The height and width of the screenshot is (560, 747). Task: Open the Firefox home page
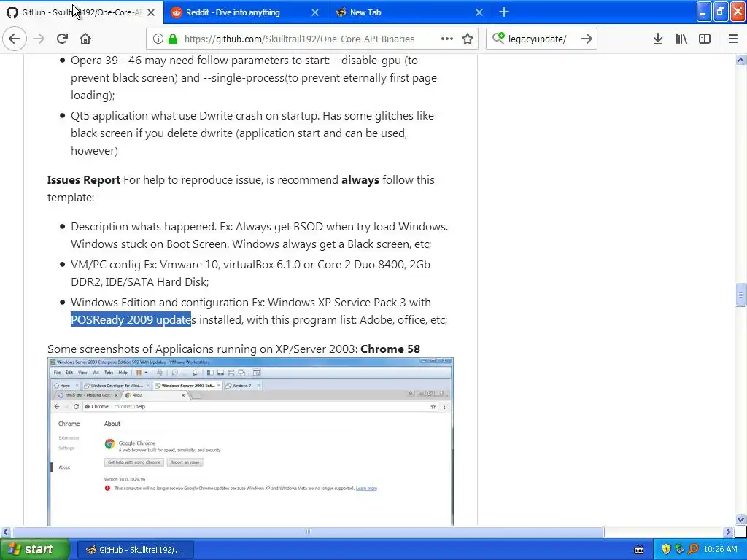(x=85, y=39)
